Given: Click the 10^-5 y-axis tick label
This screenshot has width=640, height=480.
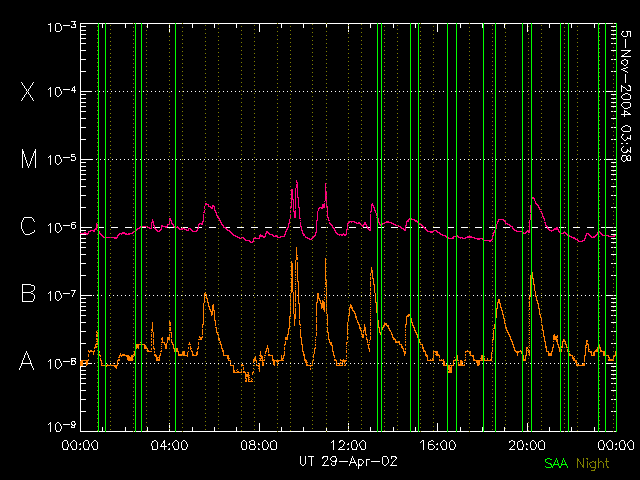Looking at the screenshot, I should 62,160.
